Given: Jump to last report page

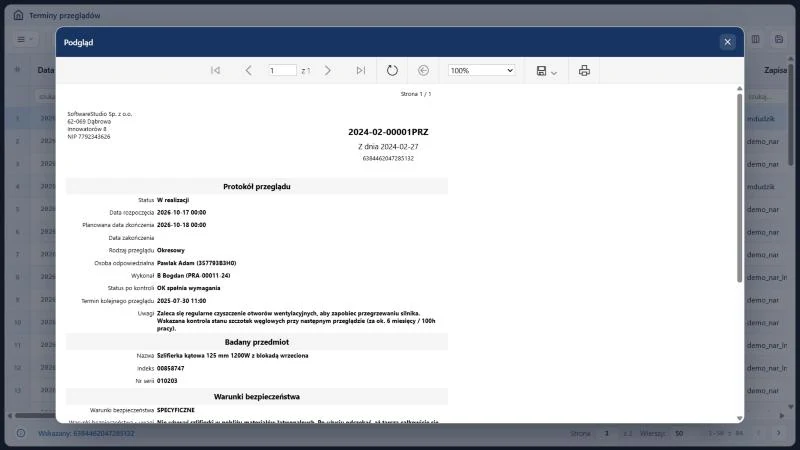Looking at the screenshot, I should pyautogui.click(x=361, y=70).
